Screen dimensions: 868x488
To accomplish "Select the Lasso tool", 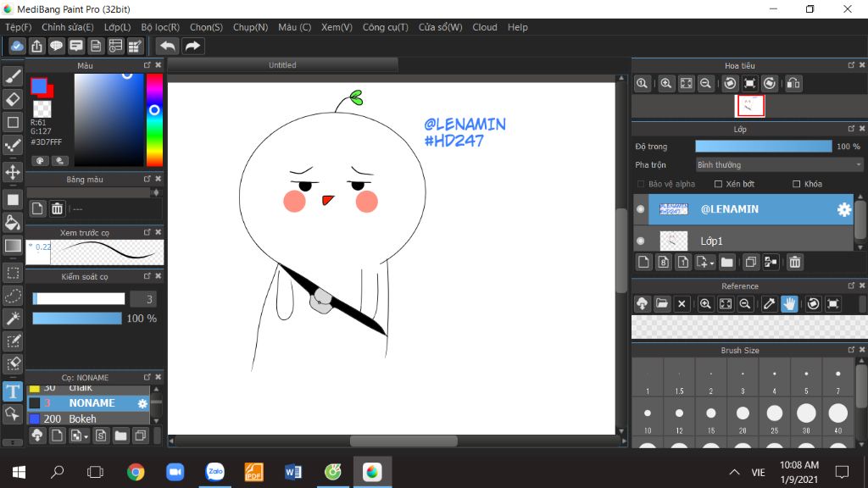I will pyautogui.click(x=13, y=296).
